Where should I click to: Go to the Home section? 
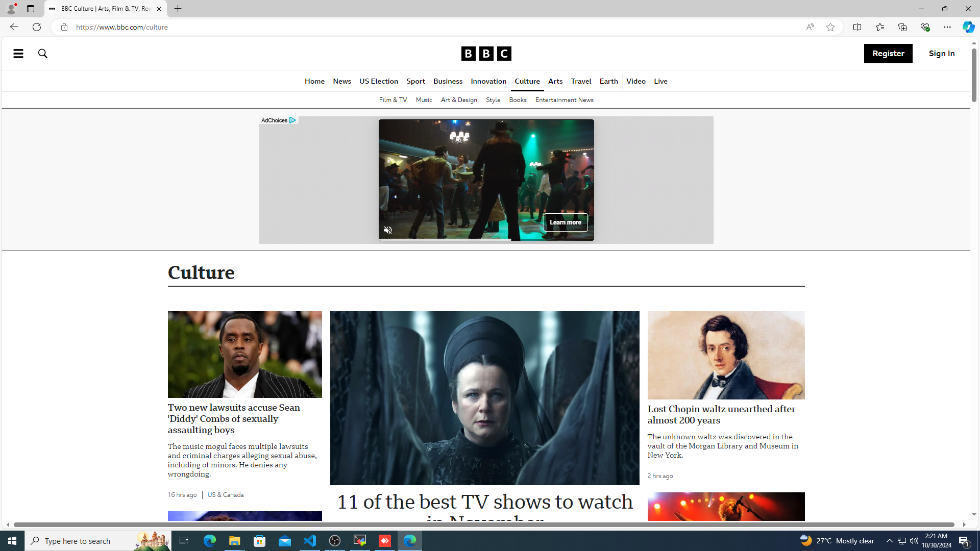pyautogui.click(x=314, y=81)
